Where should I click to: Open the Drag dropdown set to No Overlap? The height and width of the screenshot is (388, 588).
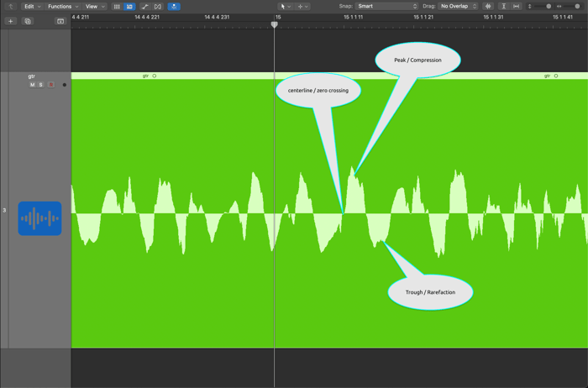click(459, 7)
